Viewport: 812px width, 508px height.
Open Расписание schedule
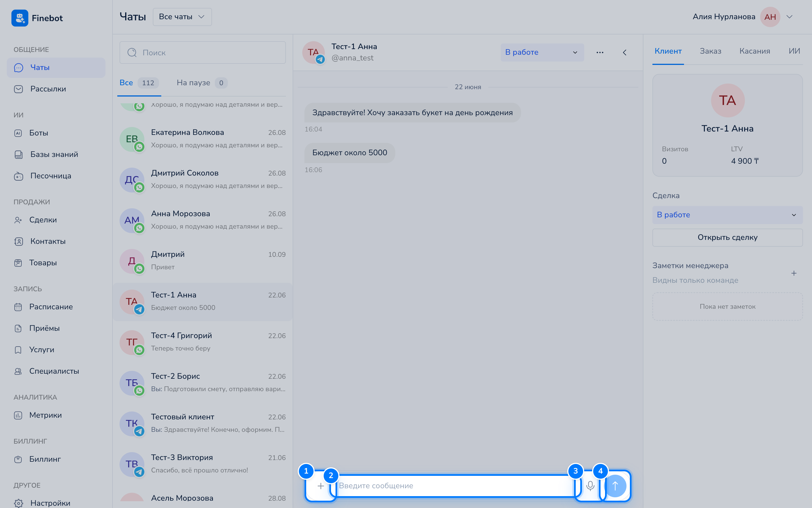(x=56, y=307)
